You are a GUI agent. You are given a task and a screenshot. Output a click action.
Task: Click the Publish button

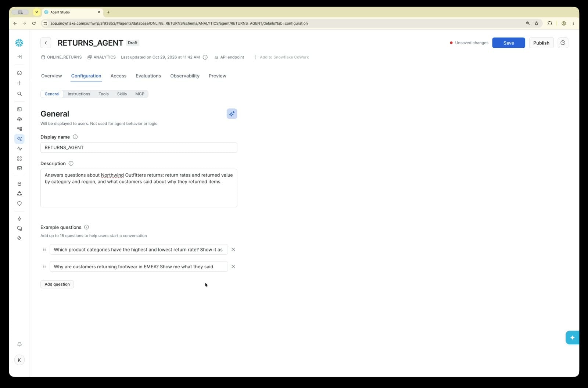[x=541, y=43]
